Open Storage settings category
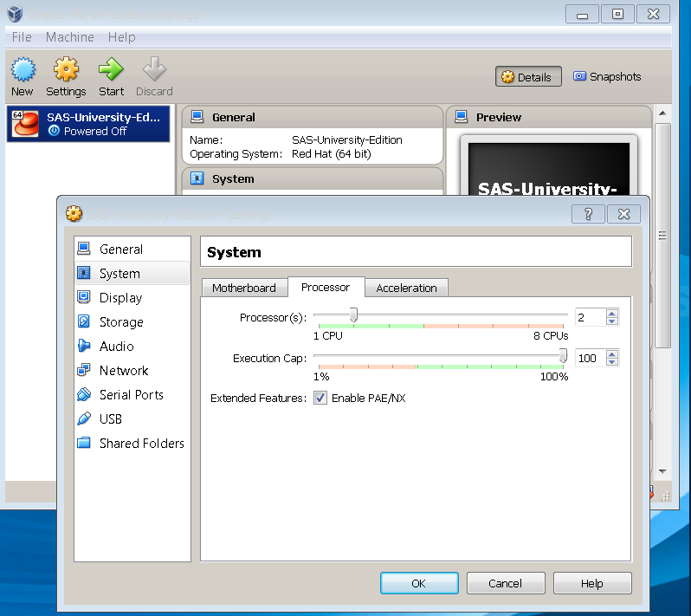The width and height of the screenshot is (691, 616). coord(132,322)
